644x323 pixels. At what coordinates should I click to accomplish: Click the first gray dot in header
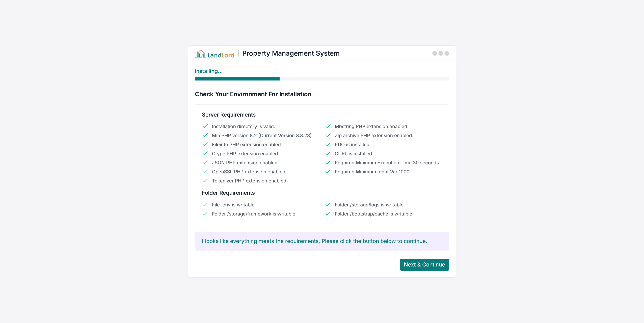coord(435,53)
